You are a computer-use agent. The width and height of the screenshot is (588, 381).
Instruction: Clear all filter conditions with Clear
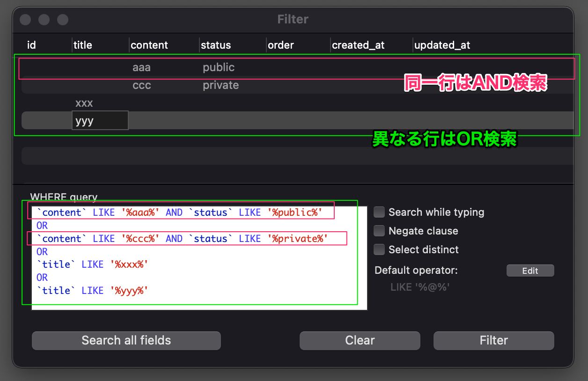point(360,340)
